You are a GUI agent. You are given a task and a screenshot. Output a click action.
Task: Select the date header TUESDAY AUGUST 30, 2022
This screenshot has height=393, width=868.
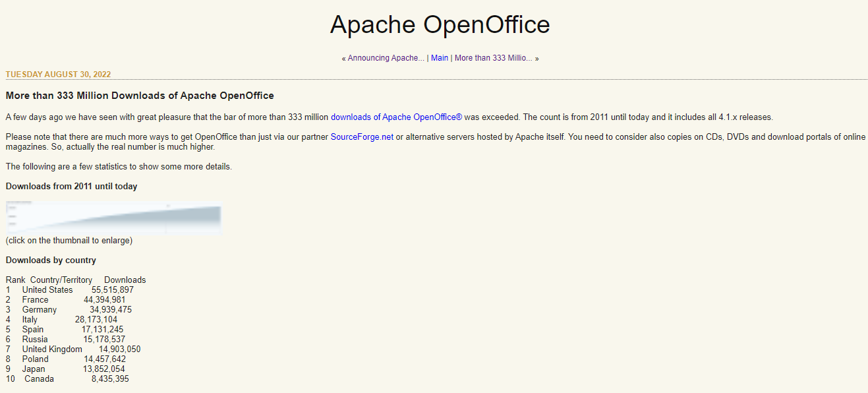(x=58, y=75)
